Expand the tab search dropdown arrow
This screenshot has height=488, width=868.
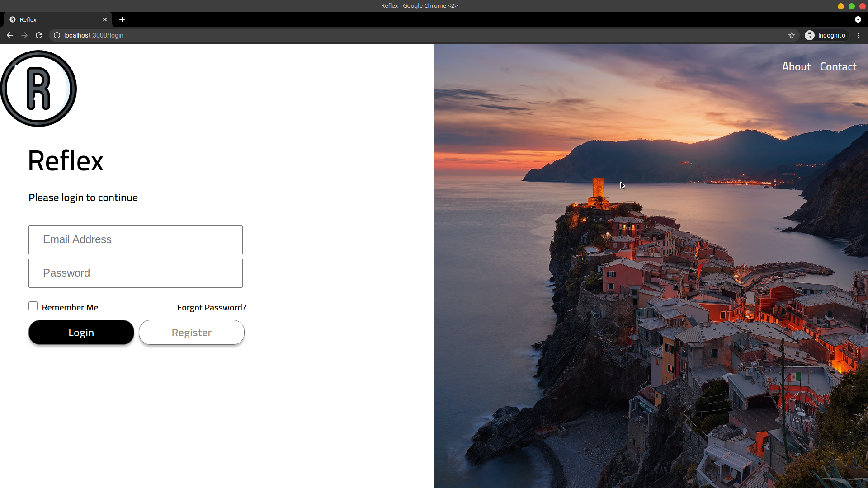[x=858, y=19]
